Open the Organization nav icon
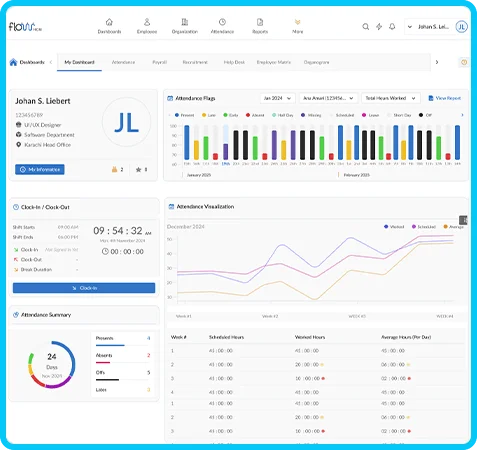 (184, 22)
